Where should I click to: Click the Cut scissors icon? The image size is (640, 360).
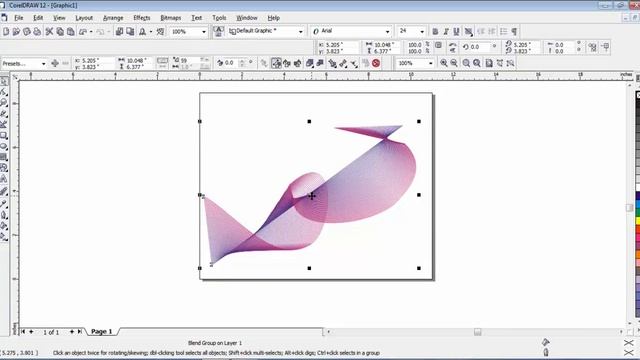click(x=49, y=31)
